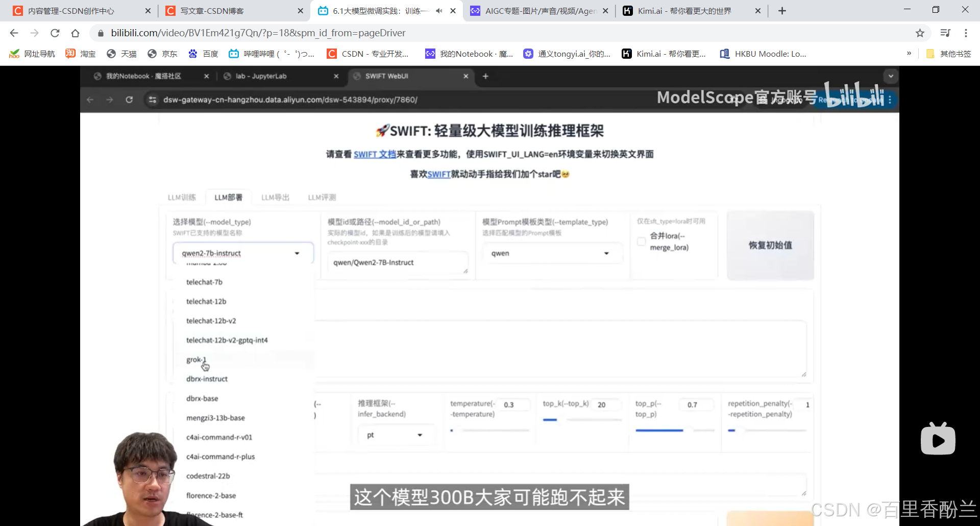The width and height of the screenshot is (980, 526).
Task: Bookmark this page with the star icon
Action: [920, 33]
